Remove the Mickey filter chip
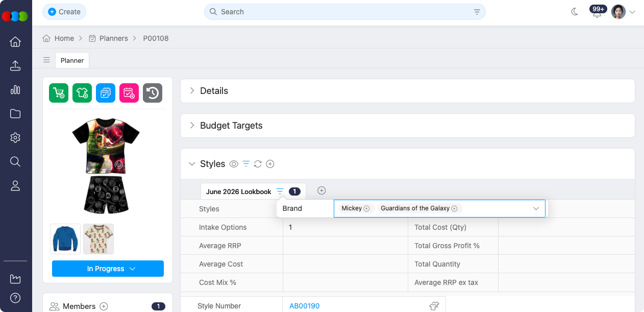This screenshot has height=312, width=644. [x=366, y=208]
